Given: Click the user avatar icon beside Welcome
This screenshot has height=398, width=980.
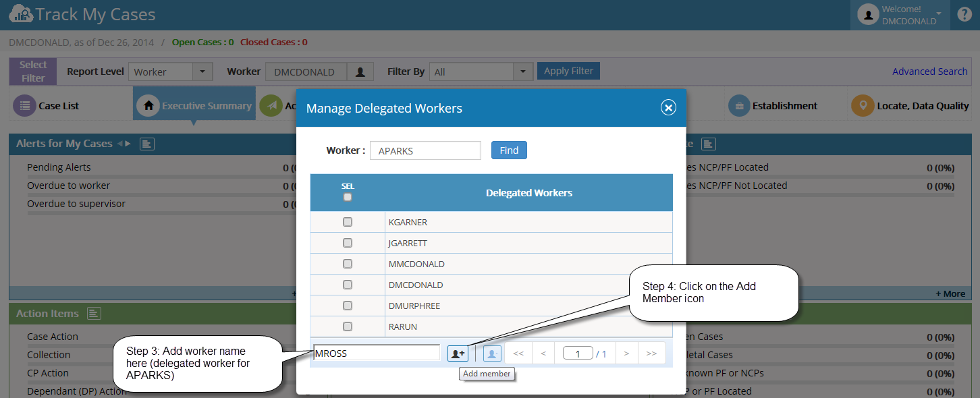Looking at the screenshot, I should (867, 15).
